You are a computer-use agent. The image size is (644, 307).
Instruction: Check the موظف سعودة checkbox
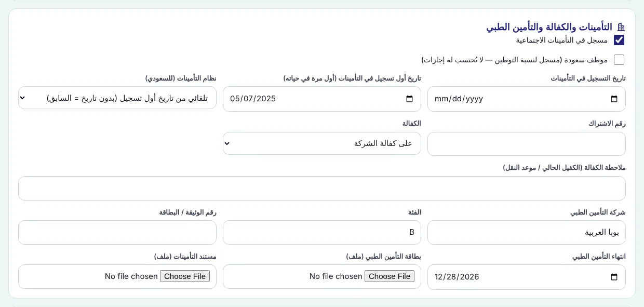(x=619, y=60)
